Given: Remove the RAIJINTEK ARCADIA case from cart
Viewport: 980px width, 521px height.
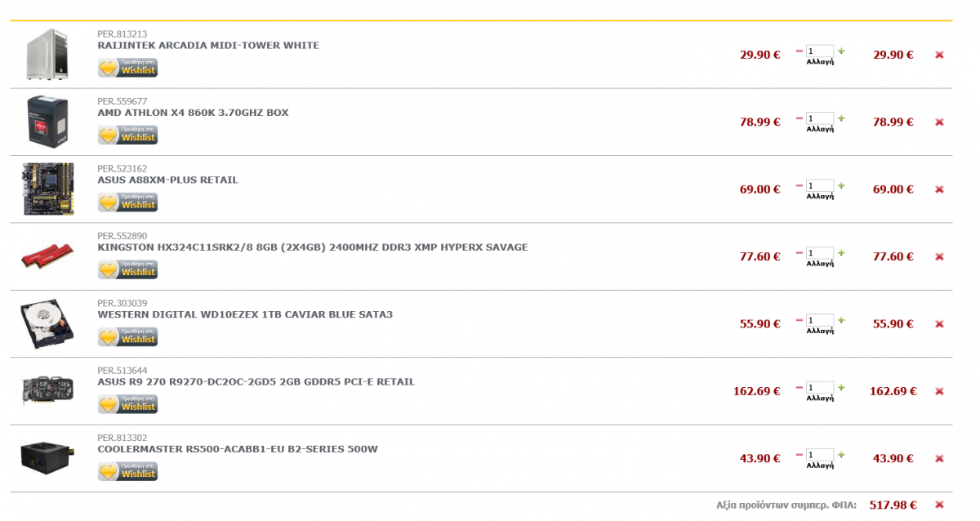Looking at the screenshot, I should click(939, 55).
